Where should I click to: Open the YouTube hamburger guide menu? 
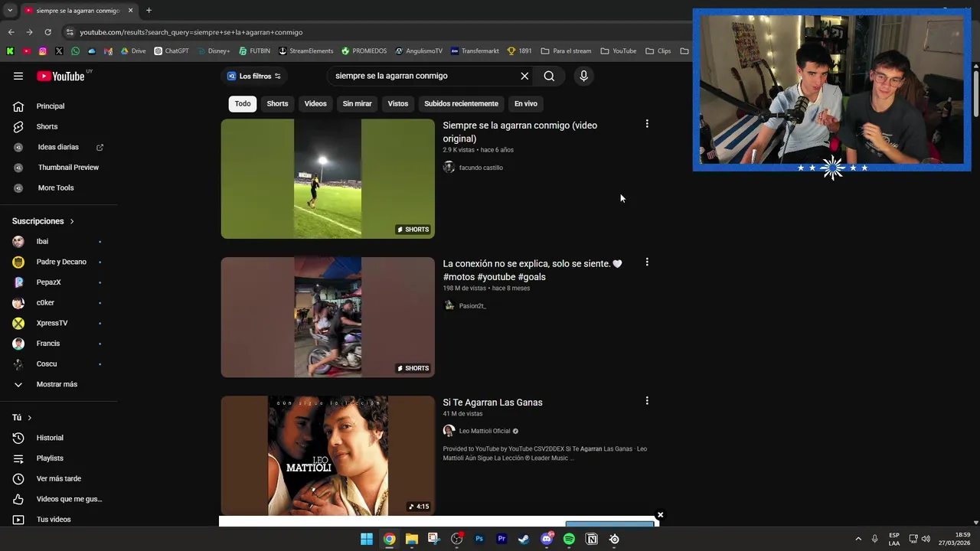[x=18, y=76]
